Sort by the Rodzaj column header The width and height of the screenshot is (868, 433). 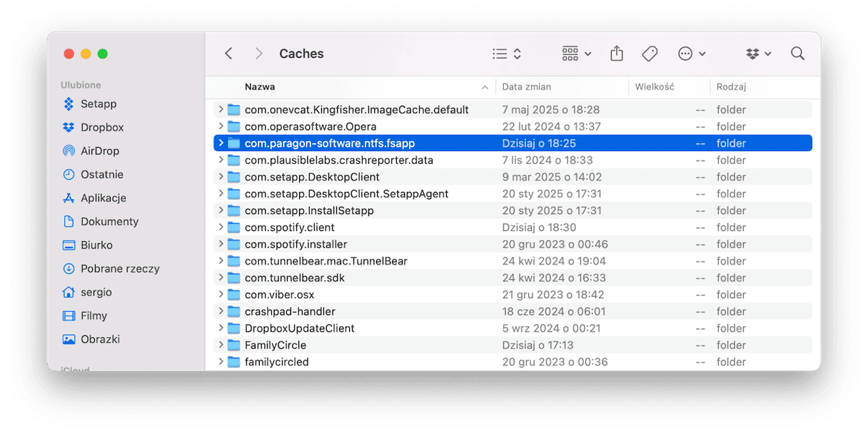coord(731,87)
